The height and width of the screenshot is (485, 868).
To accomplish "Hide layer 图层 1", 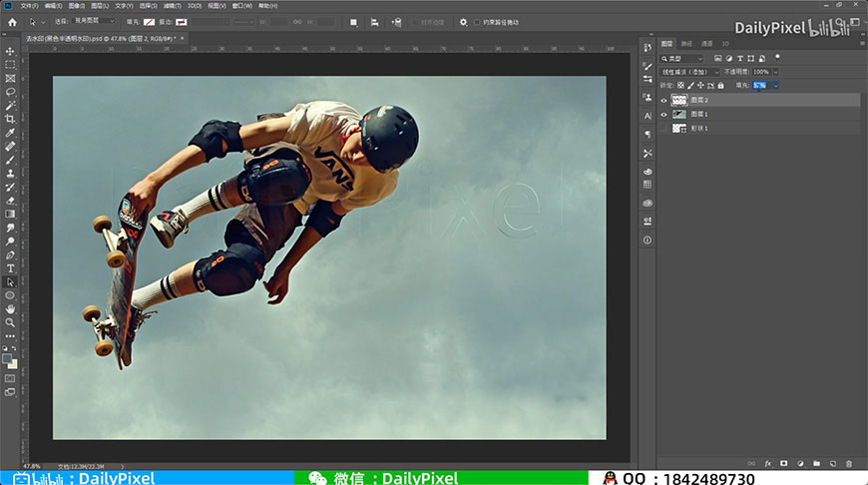I will click(663, 115).
